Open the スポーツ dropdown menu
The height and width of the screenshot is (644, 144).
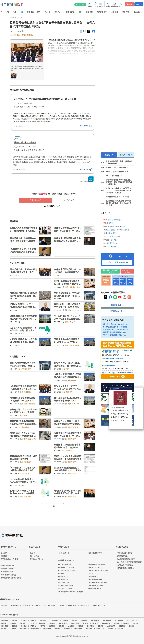tap(48, 12)
